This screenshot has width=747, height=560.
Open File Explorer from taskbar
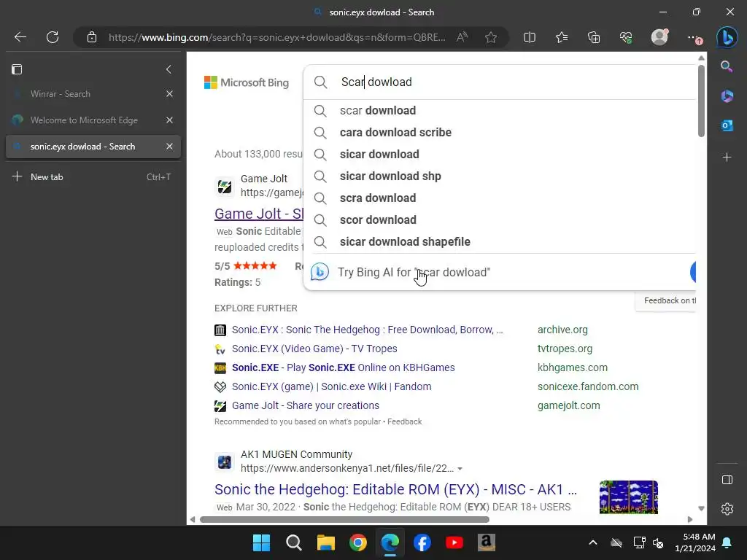pyautogui.click(x=326, y=542)
